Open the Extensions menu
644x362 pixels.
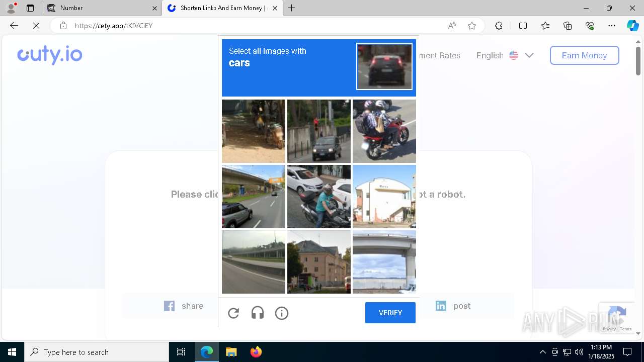499,26
